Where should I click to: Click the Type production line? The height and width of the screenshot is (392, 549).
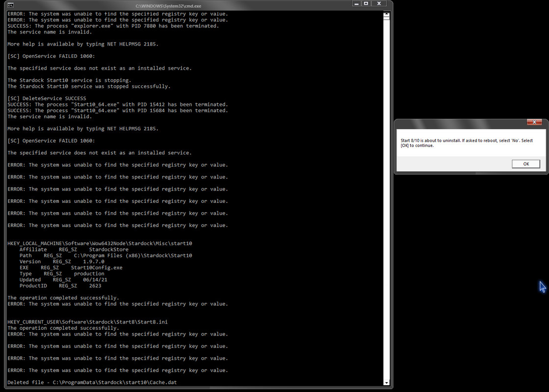coord(62,274)
